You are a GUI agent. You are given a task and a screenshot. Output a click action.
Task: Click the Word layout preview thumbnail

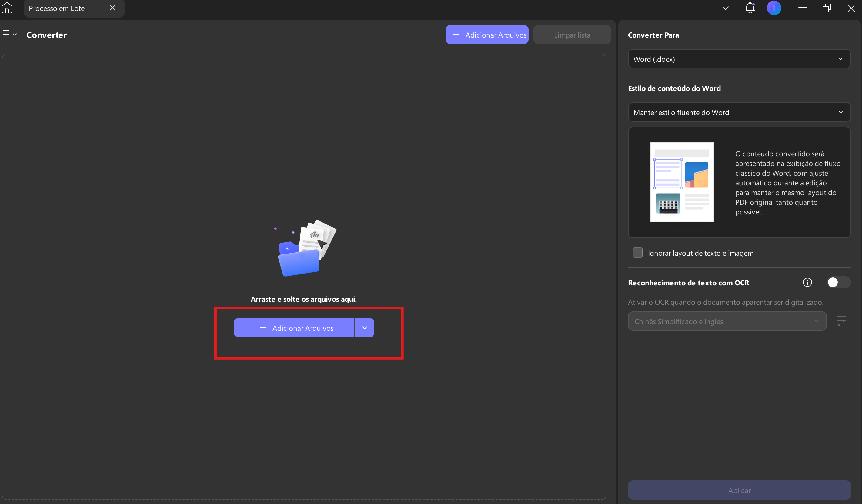point(682,182)
